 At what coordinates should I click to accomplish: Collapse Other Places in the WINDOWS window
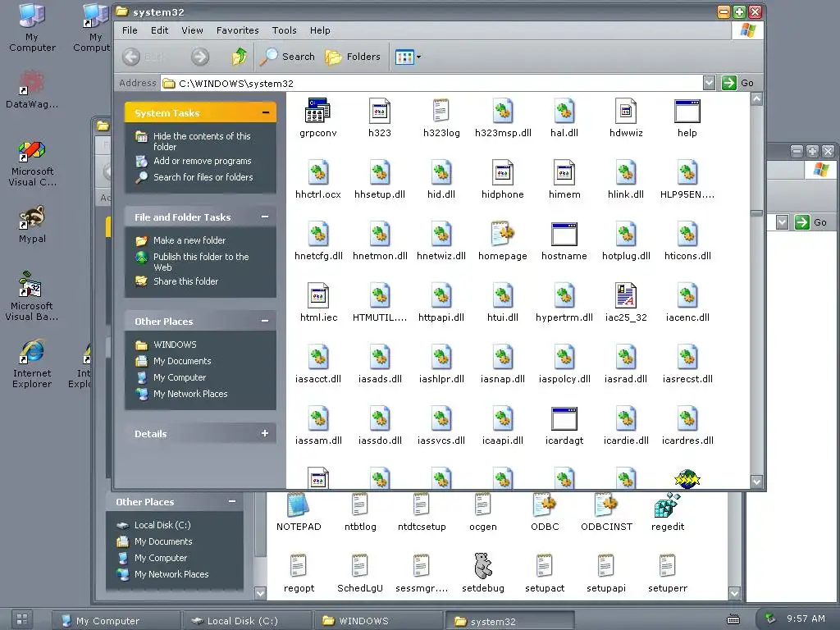232,501
